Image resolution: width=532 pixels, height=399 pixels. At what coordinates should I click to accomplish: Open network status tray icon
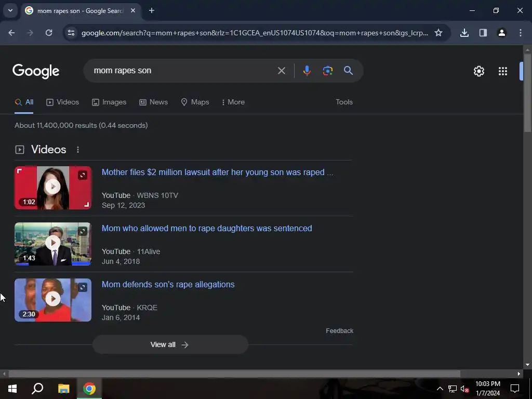pos(453,389)
